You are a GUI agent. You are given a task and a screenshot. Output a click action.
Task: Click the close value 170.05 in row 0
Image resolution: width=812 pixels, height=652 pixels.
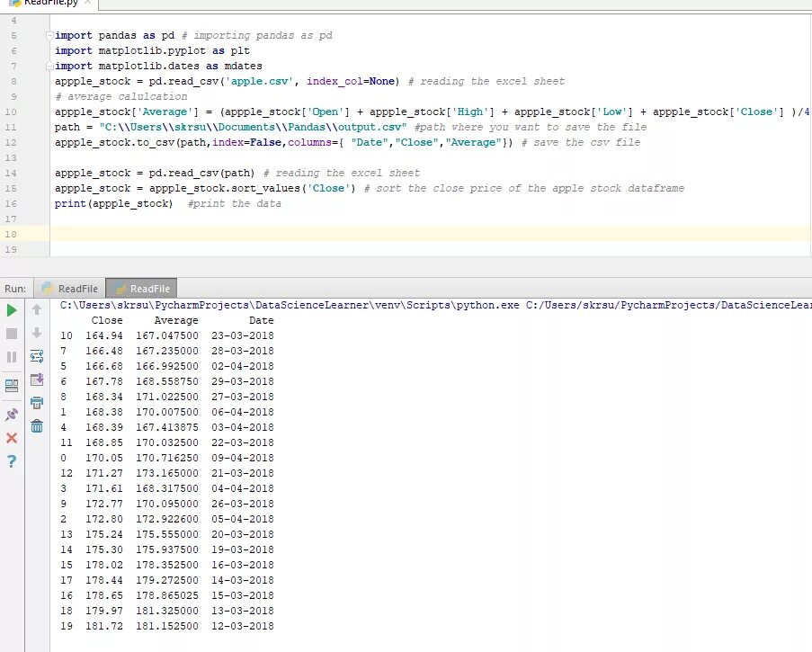click(104, 459)
